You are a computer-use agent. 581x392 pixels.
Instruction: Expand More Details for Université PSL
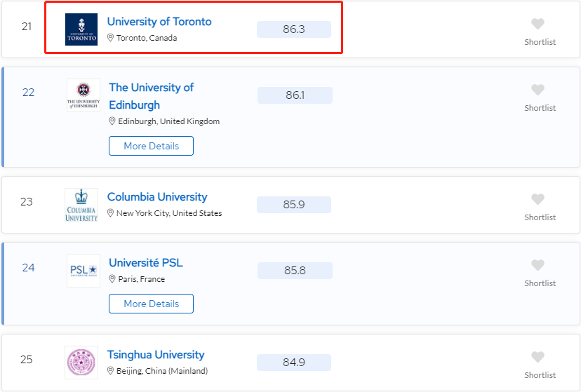click(x=151, y=304)
